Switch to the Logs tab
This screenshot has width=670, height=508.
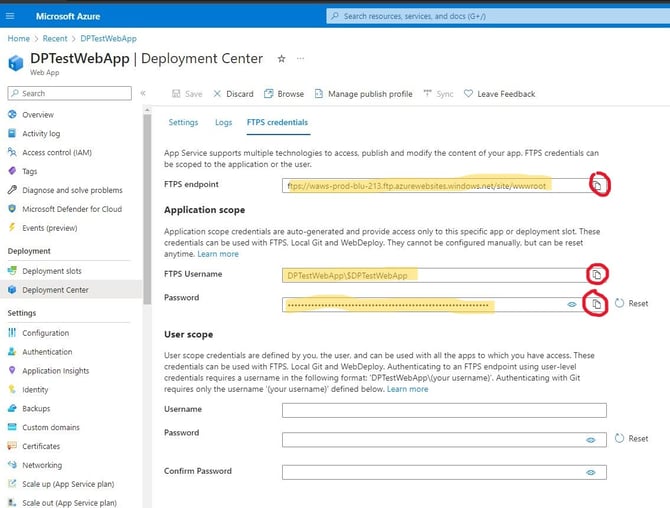[x=223, y=122]
